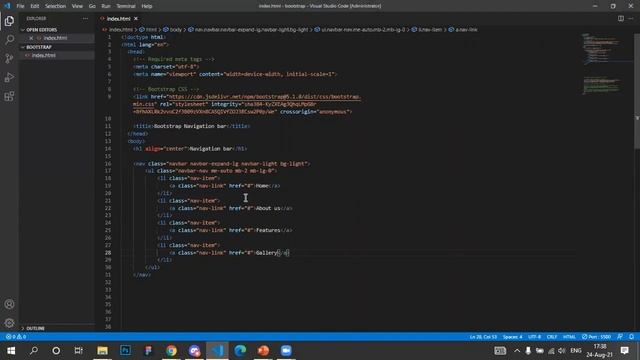Open the Edit menu
The height and width of the screenshot is (360, 640).
(35, 6)
